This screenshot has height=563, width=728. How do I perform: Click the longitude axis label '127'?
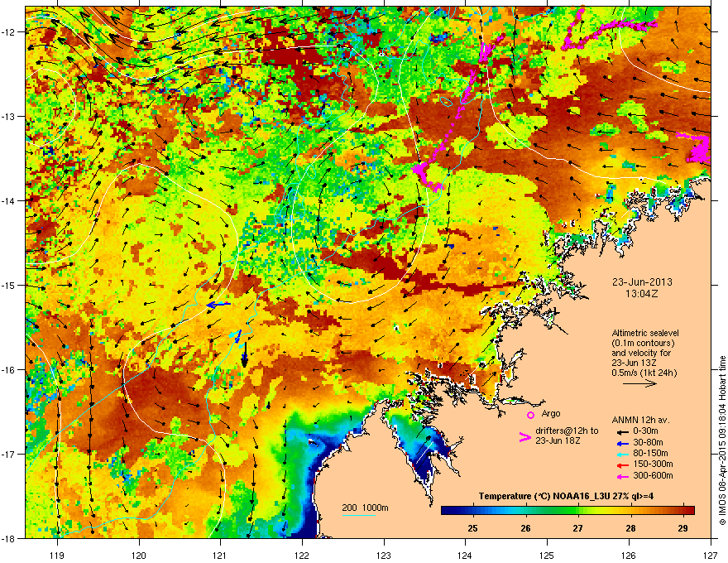click(711, 555)
